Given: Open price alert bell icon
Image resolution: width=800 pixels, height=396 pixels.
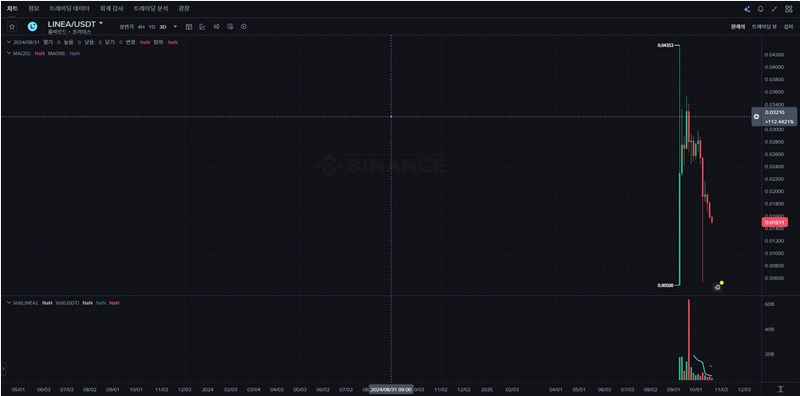Looking at the screenshot, I should 761,9.
